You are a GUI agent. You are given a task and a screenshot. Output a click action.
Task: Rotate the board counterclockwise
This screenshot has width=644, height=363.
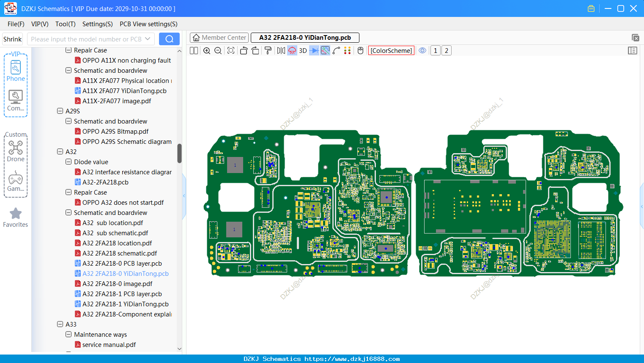pos(244,51)
